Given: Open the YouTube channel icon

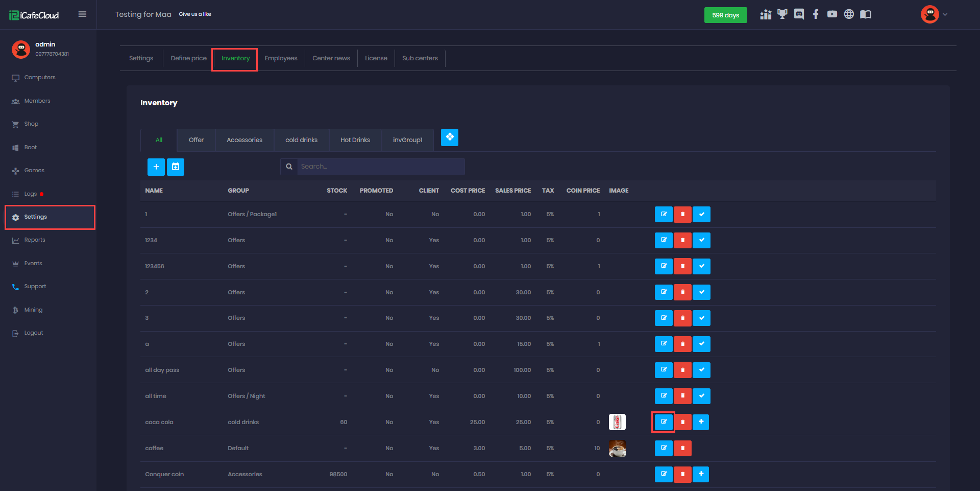Looking at the screenshot, I should coord(832,14).
